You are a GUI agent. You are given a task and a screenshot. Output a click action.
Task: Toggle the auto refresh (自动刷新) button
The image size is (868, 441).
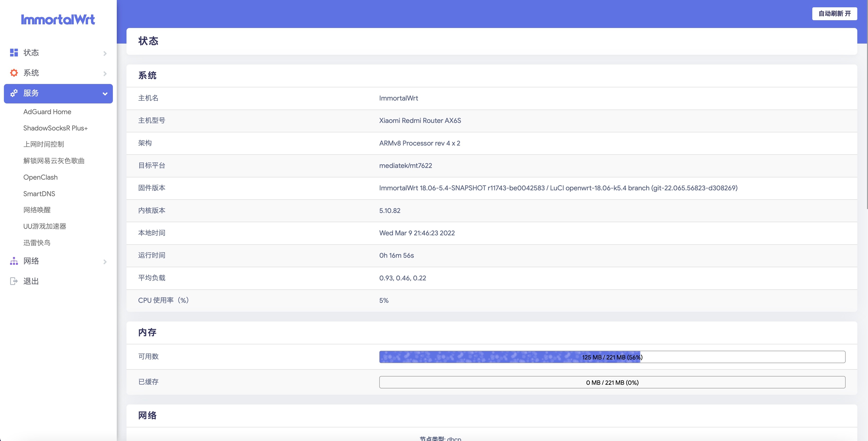click(834, 13)
